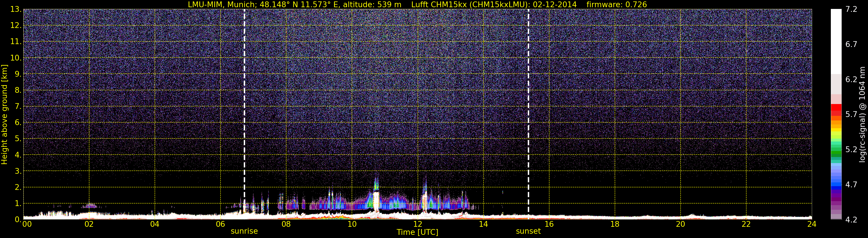
Task: Click the '02' time tick label
Action: point(89,224)
